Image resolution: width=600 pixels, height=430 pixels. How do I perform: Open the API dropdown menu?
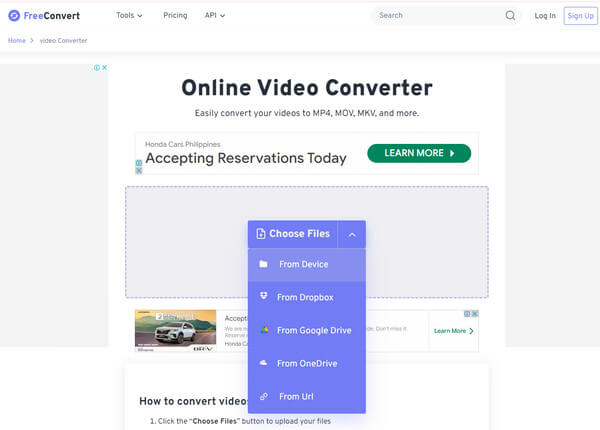click(x=215, y=15)
